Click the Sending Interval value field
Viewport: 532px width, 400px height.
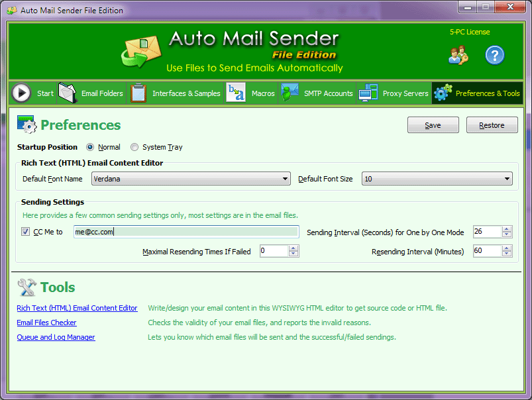tap(488, 232)
